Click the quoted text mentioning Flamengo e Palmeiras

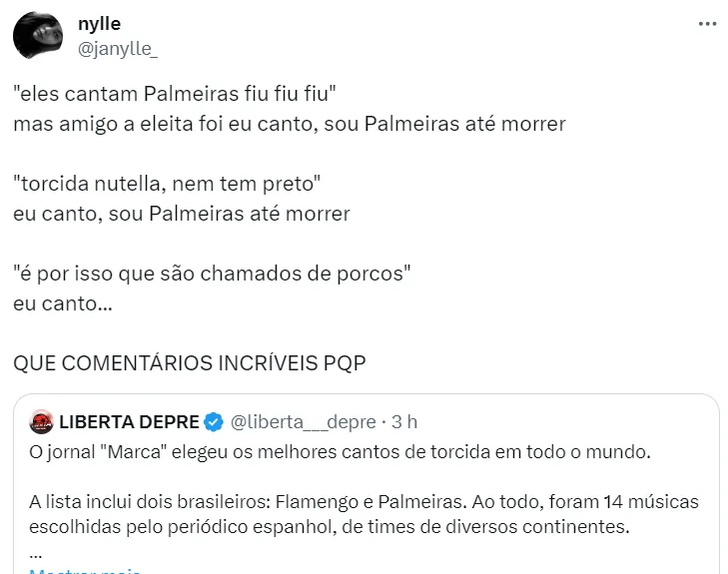click(x=364, y=501)
